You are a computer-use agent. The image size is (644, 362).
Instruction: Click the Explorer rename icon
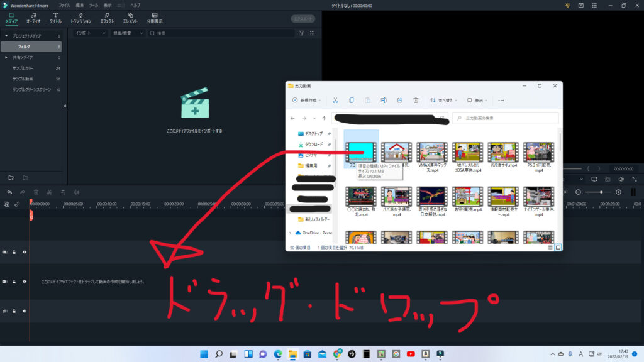point(383,100)
